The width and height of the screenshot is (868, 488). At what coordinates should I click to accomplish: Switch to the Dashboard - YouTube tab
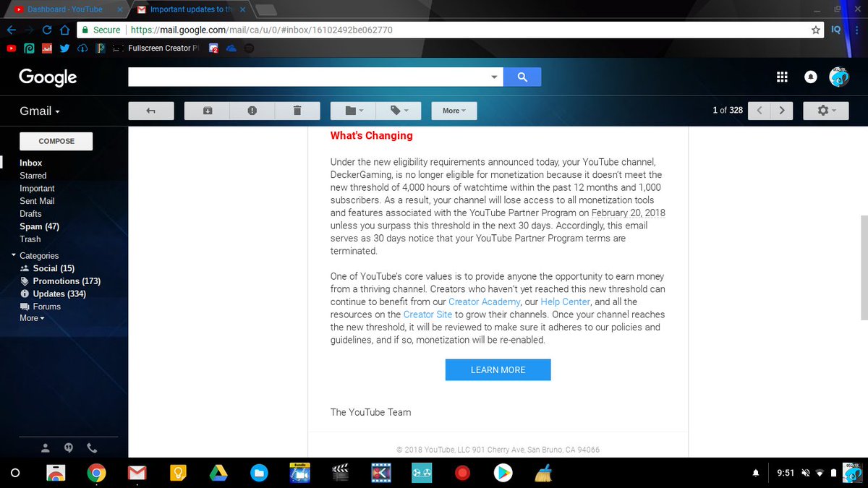pos(65,9)
